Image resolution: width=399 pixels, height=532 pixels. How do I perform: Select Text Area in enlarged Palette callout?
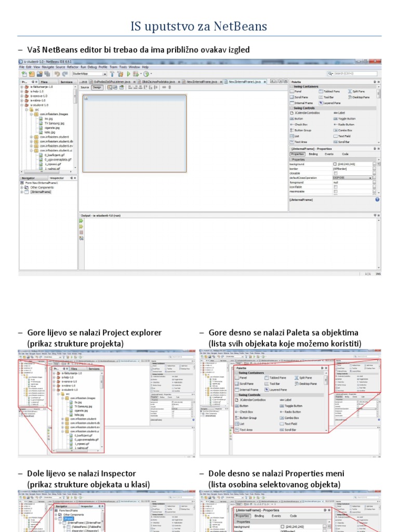pyautogui.click(x=244, y=430)
